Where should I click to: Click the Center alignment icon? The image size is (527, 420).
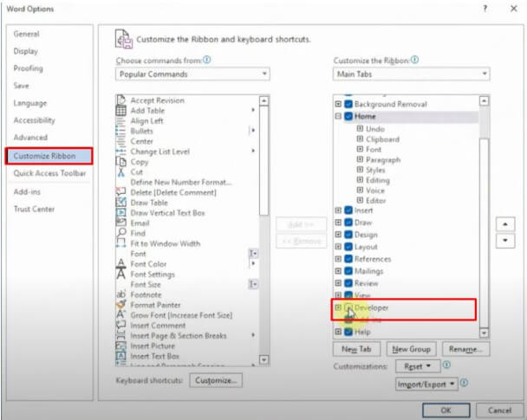tap(120, 141)
